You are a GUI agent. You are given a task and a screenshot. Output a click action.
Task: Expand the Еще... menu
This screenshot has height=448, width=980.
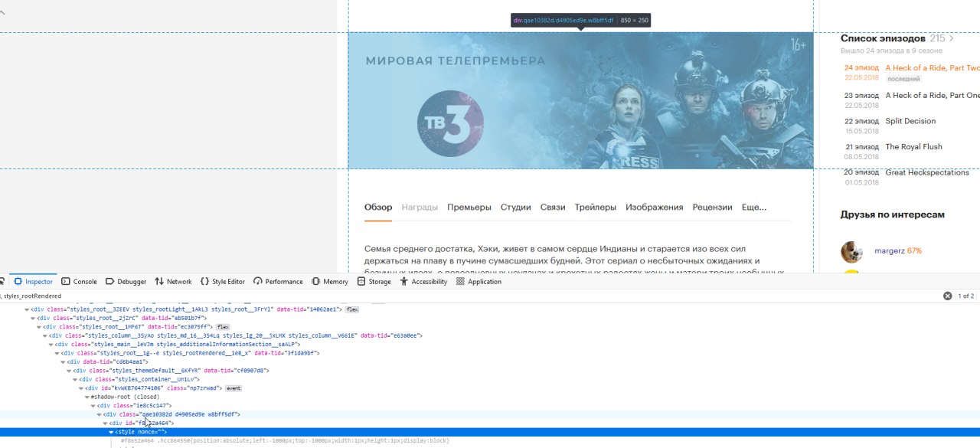pyautogui.click(x=754, y=208)
